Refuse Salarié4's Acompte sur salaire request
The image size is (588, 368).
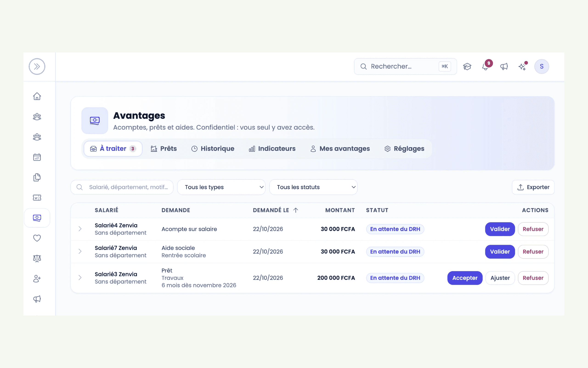click(533, 229)
